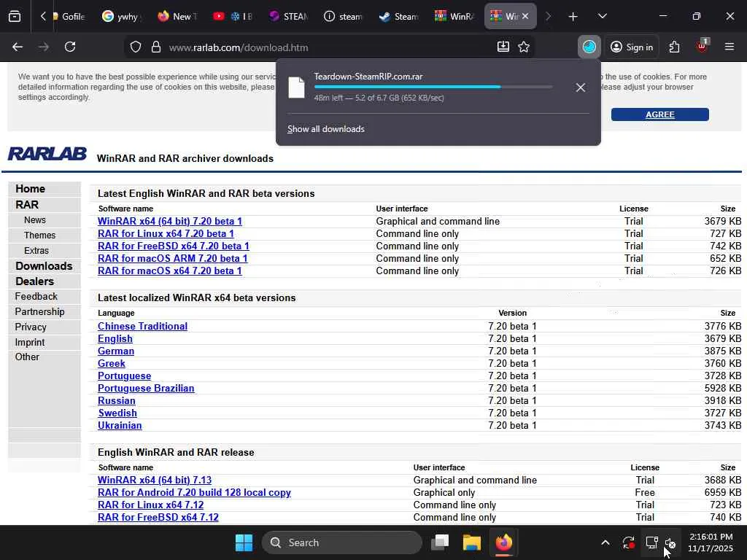The height and width of the screenshot is (560, 747).
Task: Show hidden system tray icons
Action: (x=605, y=542)
